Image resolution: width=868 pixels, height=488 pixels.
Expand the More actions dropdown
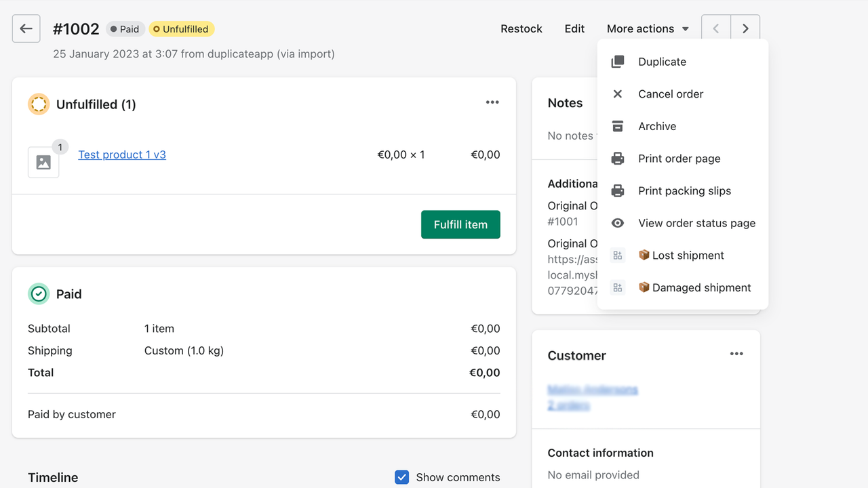[648, 28]
